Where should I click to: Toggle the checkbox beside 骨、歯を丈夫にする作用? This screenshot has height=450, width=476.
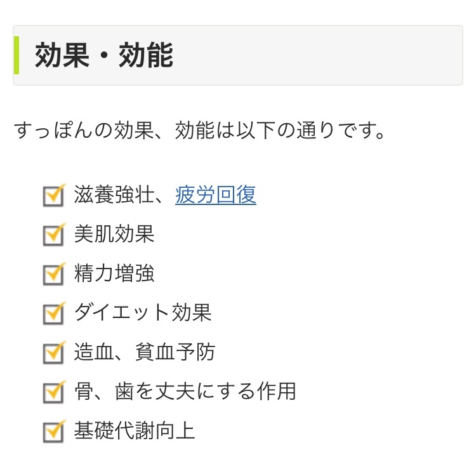pos(53,392)
